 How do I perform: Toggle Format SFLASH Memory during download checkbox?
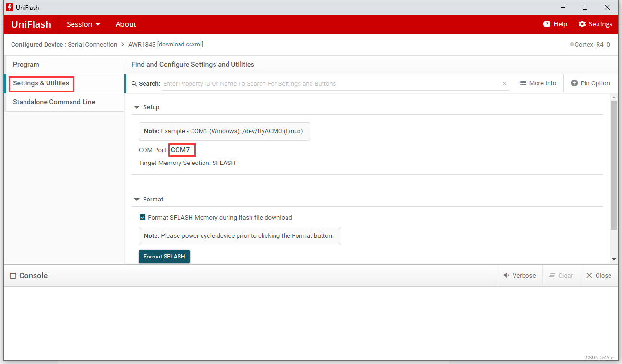coord(143,217)
